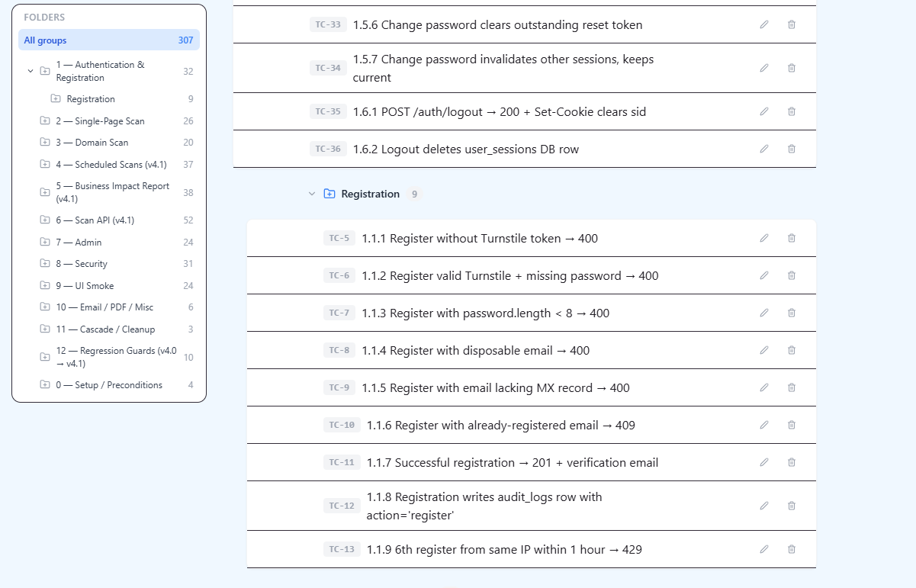
Task: Collapse the Registration group header chevron
Action: click(312, 194)
